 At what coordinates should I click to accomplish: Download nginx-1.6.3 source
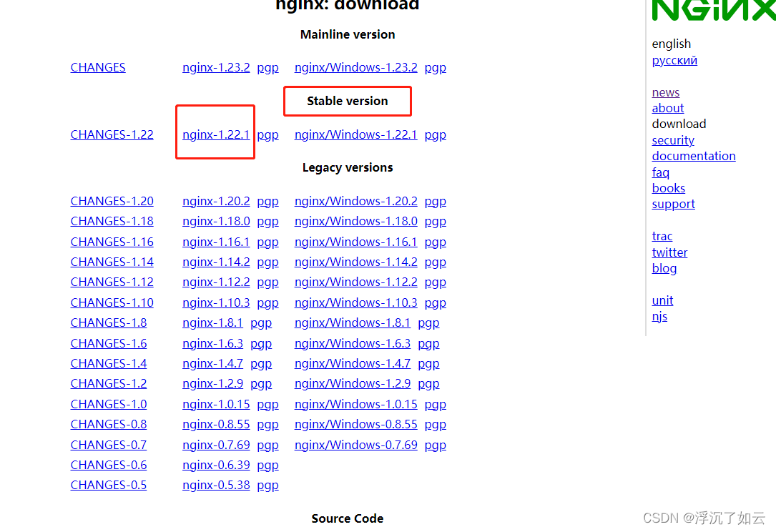(212, 343)
